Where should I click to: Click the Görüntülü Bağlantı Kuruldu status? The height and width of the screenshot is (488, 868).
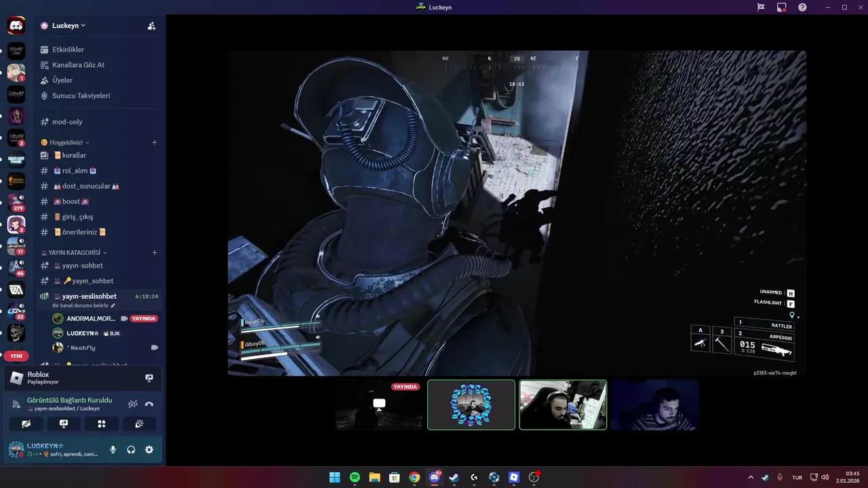[69, 400]
